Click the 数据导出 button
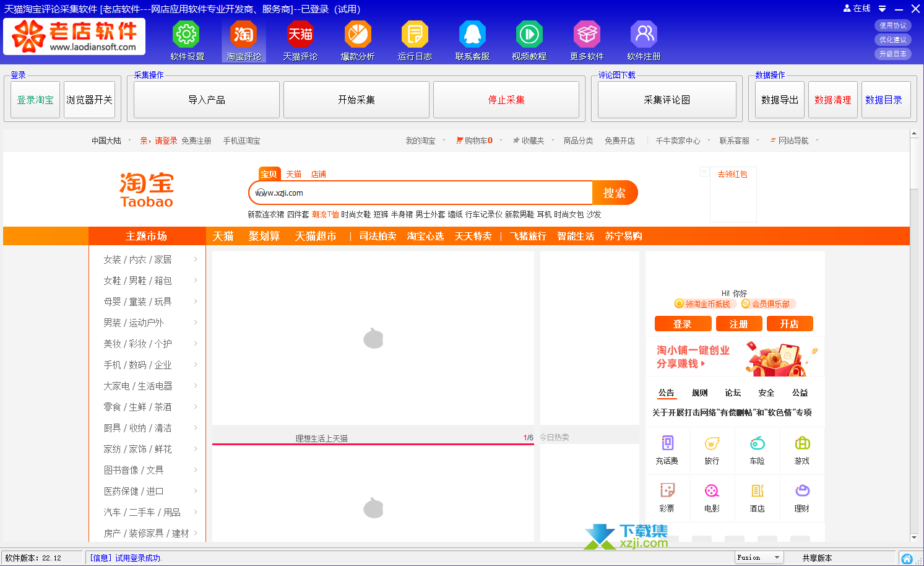The width and height of the screenshot is (924, 566). pos(780,100)
